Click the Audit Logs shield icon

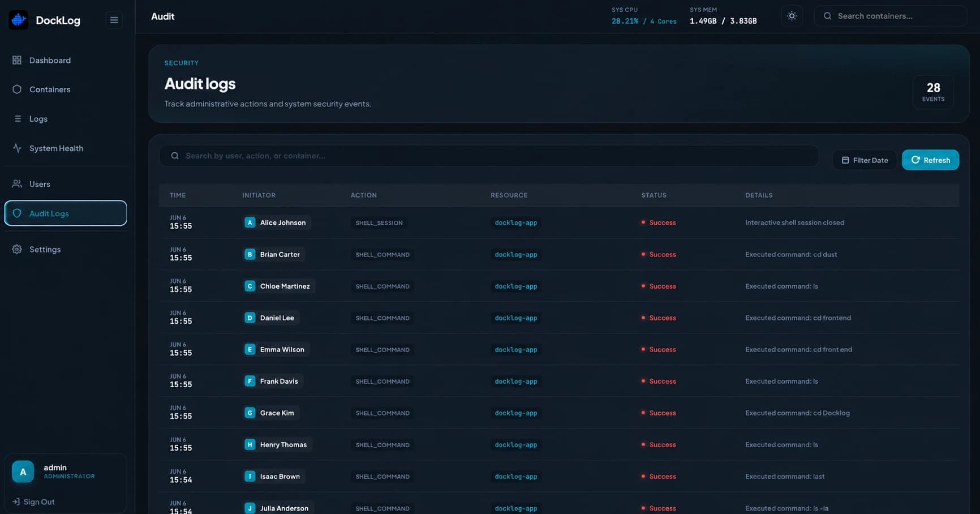pyautogui.click(x=17, y=213)
